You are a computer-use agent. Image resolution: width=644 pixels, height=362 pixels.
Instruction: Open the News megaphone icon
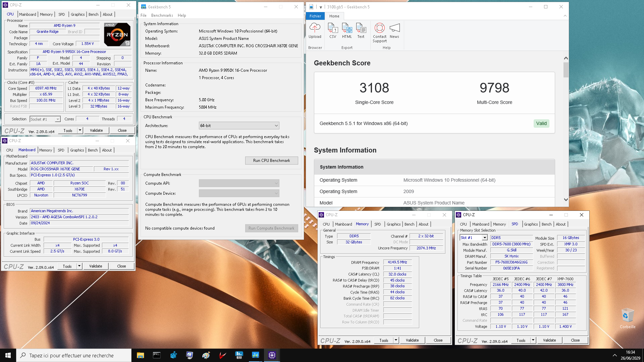[394, 28]
